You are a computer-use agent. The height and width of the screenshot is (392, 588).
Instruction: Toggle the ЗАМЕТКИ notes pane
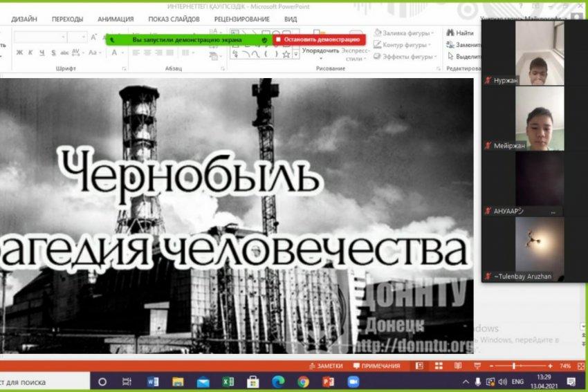tap(325, 366)
